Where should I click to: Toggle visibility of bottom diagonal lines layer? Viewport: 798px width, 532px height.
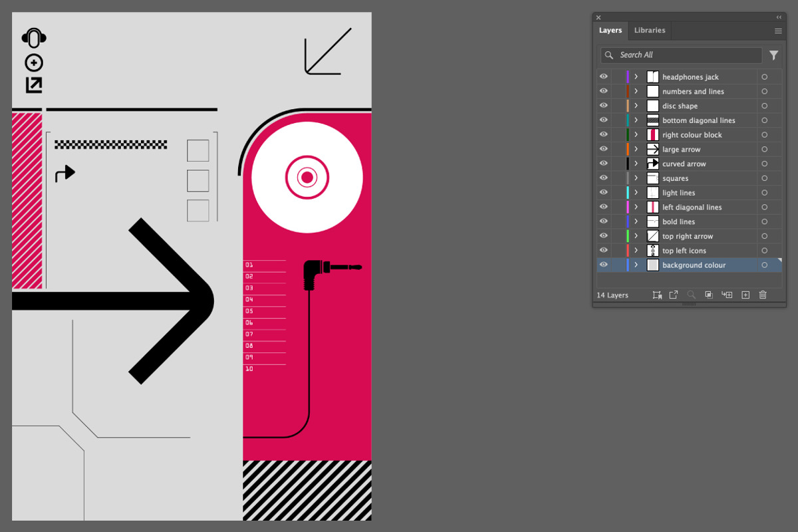pos(604,120)
